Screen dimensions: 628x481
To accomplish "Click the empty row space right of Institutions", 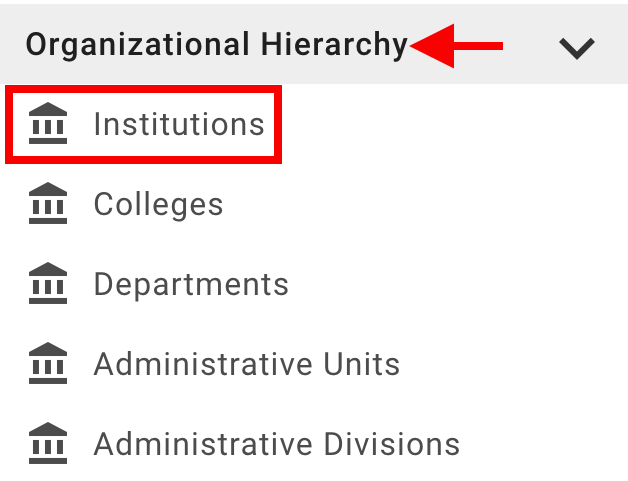I will pos(450,125).
